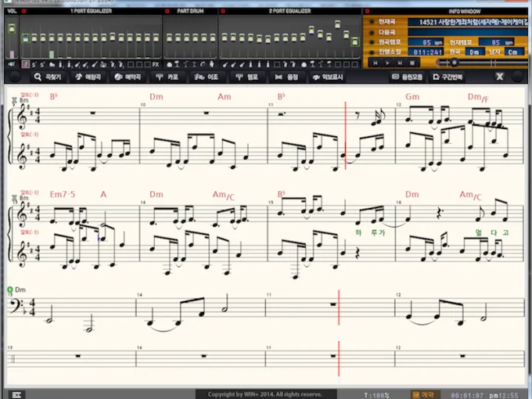The image size is (532, 399).
Task: Click the green-highlighted first fader in 1 Port Equalizer
Action: pyautogui.click(x=26, y=38)
